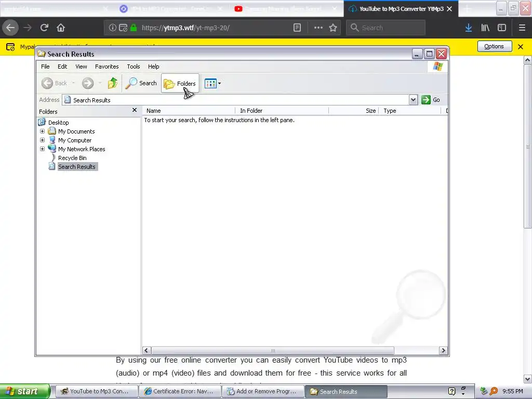Select My Computer in the folder tree
Viewport: 532px width, 399px height.
pyautogui.click(x=75, y=140)
